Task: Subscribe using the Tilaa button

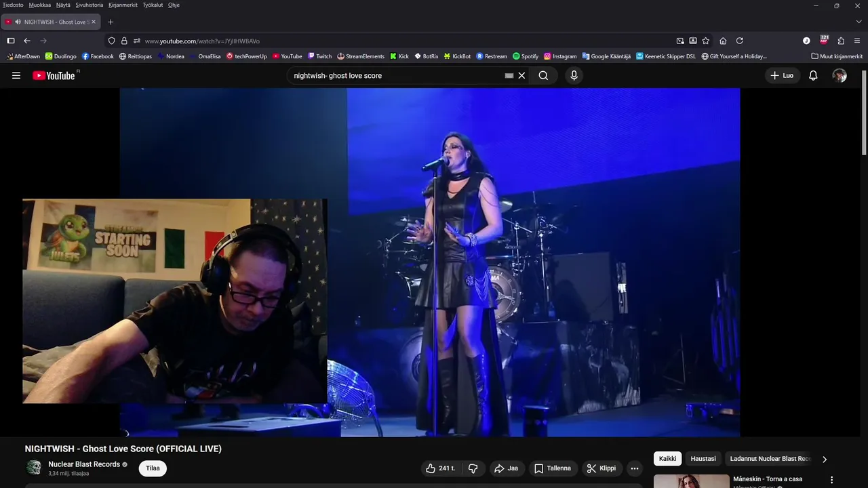Action: (x=153, y=468)
